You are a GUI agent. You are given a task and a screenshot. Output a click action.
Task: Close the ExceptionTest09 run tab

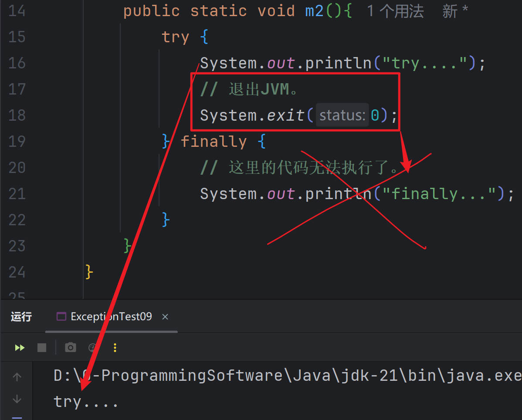point(165,317)
